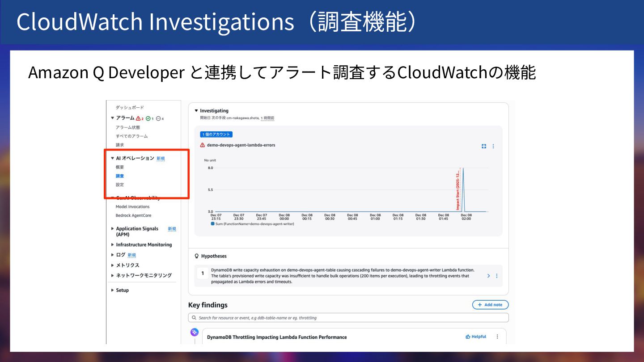Click the Impact Start marker on chart
The image size is (644, 362).
pyautogui.click(x=458, y=189)
